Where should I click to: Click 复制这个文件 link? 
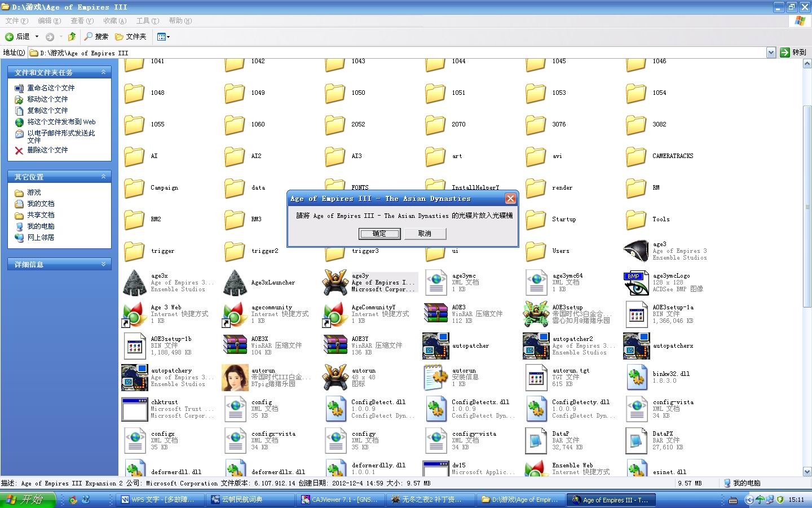47,111
